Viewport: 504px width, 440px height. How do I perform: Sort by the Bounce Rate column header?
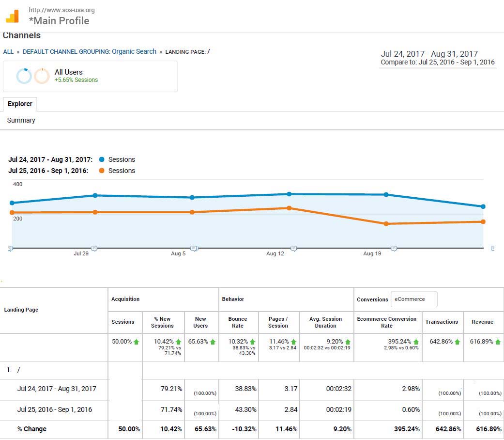(x=238, y=322)
